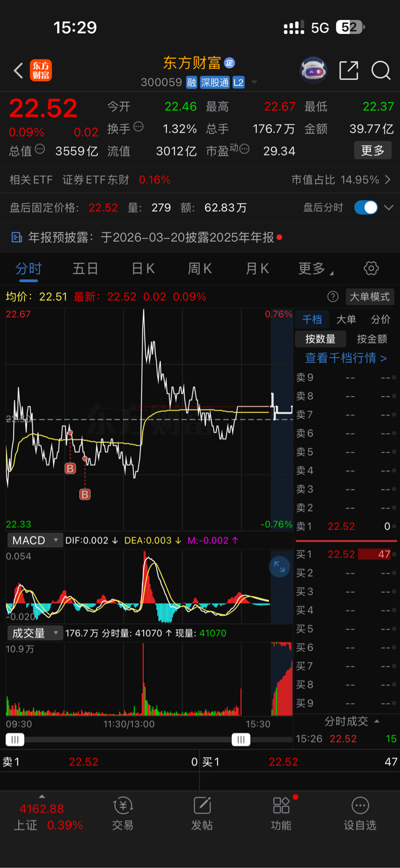The height and width of the screenshot is (868, 400).
Task: Open 查看千档行情 link
Action: 346,358
